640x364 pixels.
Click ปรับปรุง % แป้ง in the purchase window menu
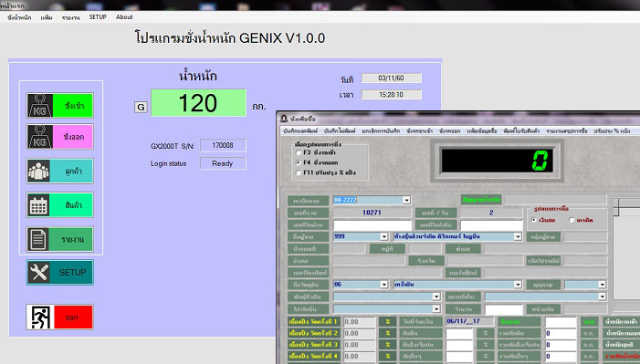point(612,131)
